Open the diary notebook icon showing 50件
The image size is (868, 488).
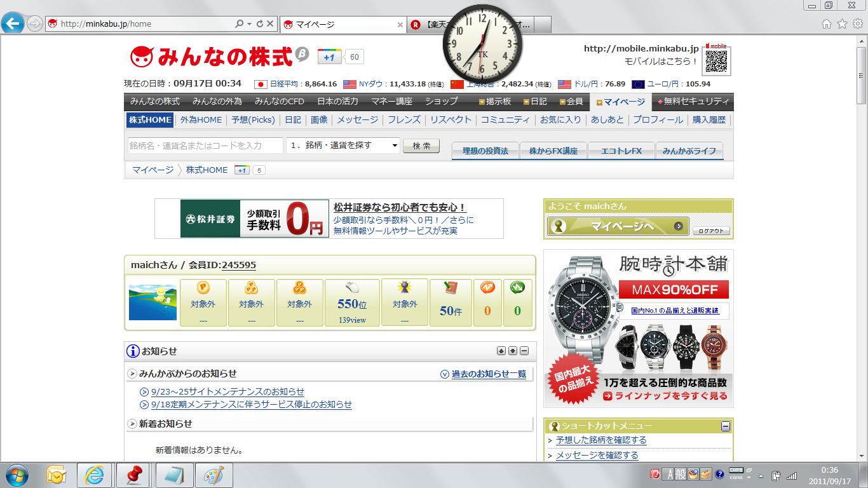[x=451, y=288]
